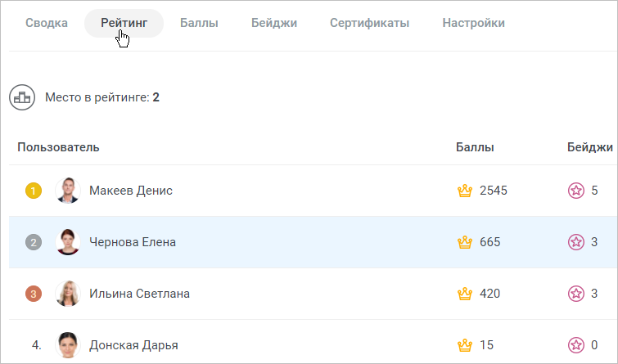
Task: Click the rating podium icon
Action: [22, 97]
